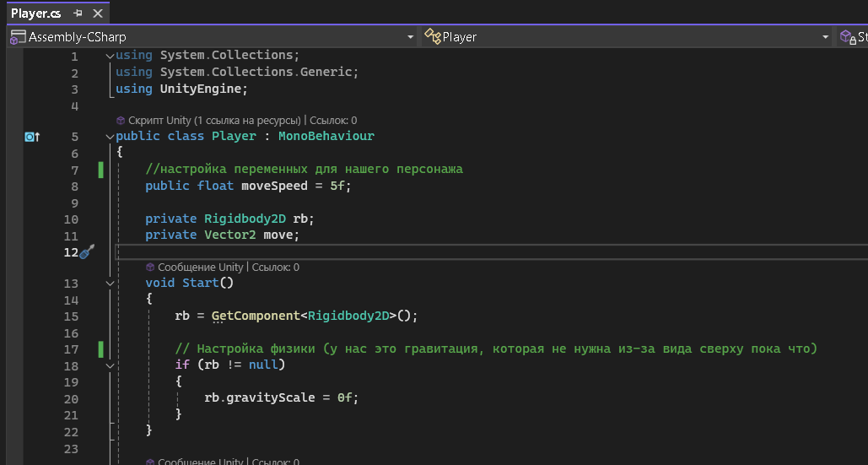
Task: Open the 'Скрипт Unity (1 ссылка на ресурсы)' CodeLens link
Action: (215, 120)
